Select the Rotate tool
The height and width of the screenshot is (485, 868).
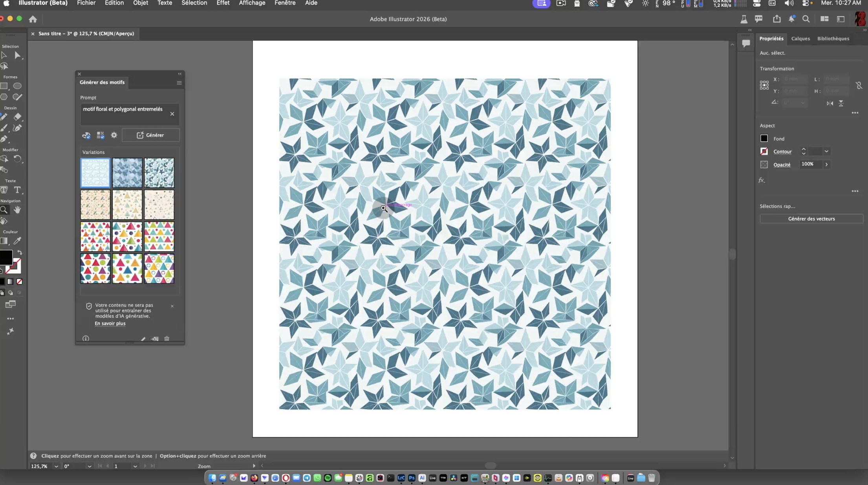pos(17,159)
